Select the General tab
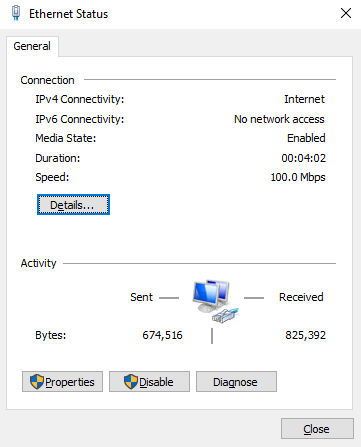Image resolution: width=361 pixels, height=447 pixels. click(32, 46)
